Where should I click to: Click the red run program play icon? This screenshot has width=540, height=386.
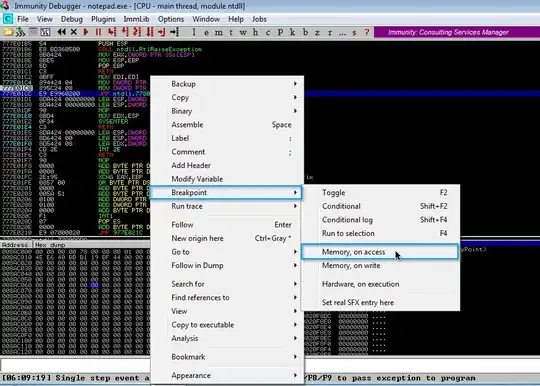coord(86,32)
